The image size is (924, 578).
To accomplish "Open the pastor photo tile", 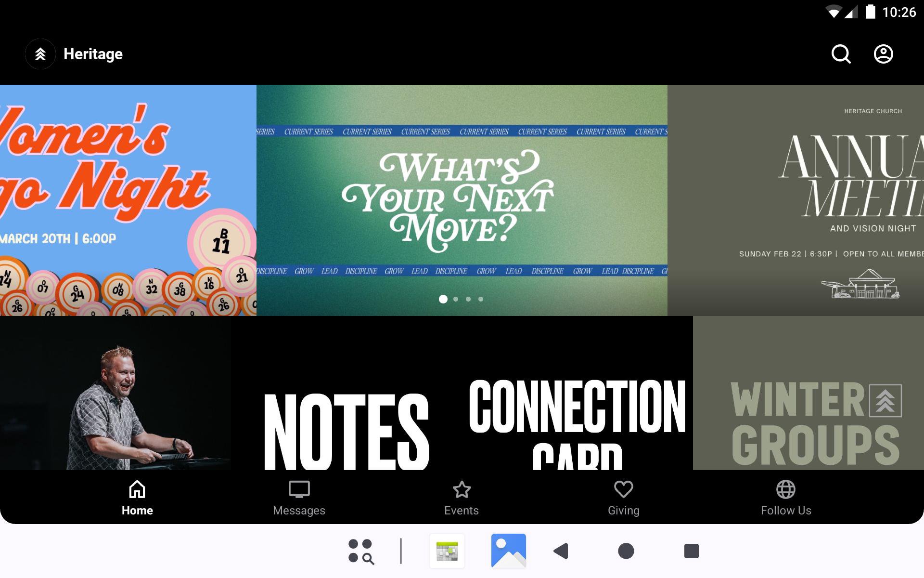I will pyautogui.click(x=115, y=400).
